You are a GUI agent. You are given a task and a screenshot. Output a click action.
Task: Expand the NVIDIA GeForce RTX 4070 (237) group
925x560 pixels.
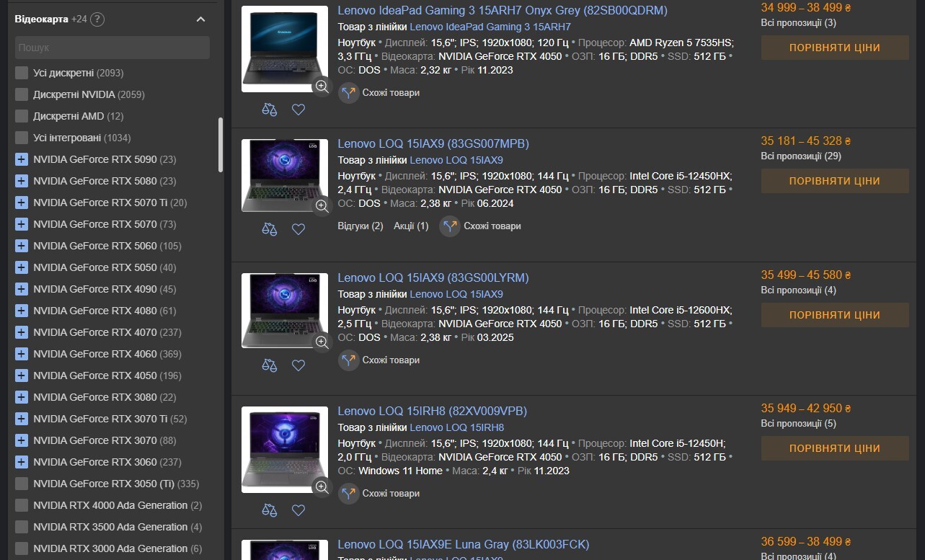(x=22, y=332)
